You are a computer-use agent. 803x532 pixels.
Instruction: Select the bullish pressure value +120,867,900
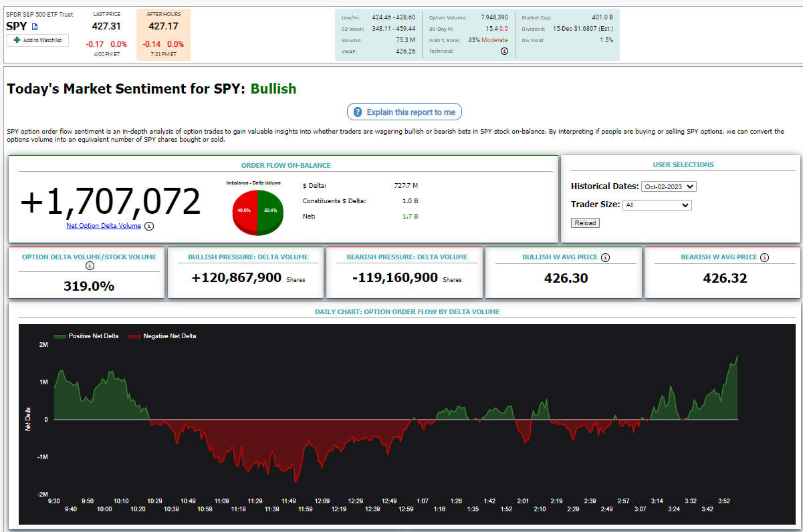[x=237, y=278]
